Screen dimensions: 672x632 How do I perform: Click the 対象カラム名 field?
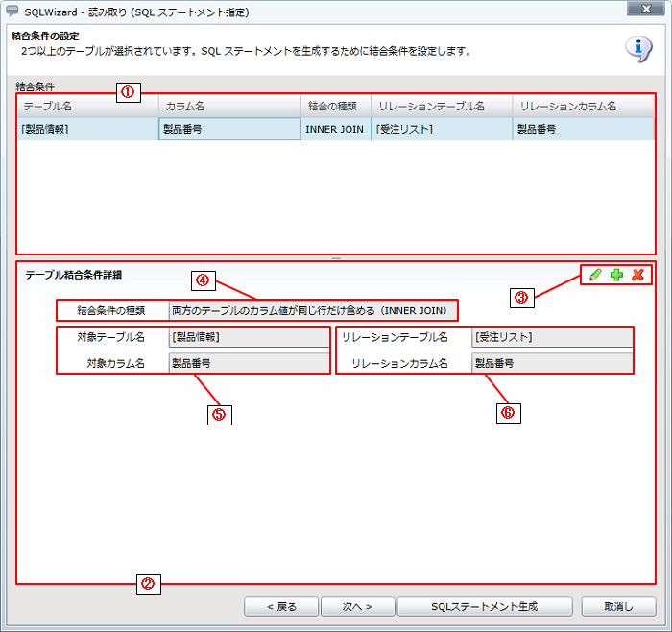pyautogui.click(x=248, y=364)
